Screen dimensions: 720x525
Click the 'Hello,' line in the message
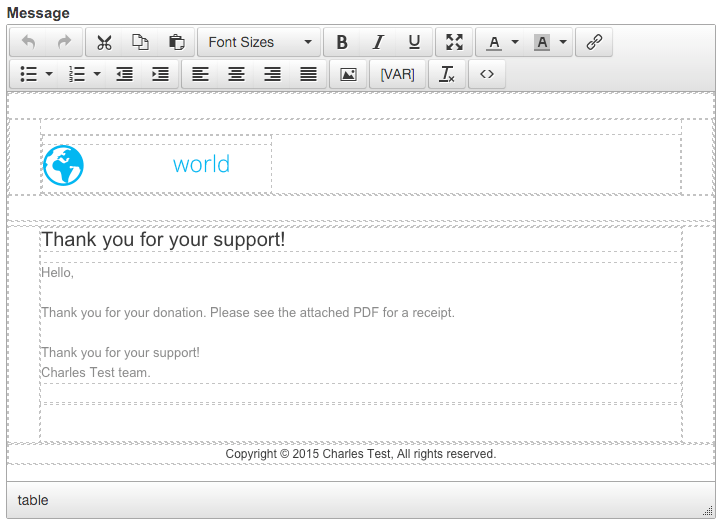pos(57,272)
